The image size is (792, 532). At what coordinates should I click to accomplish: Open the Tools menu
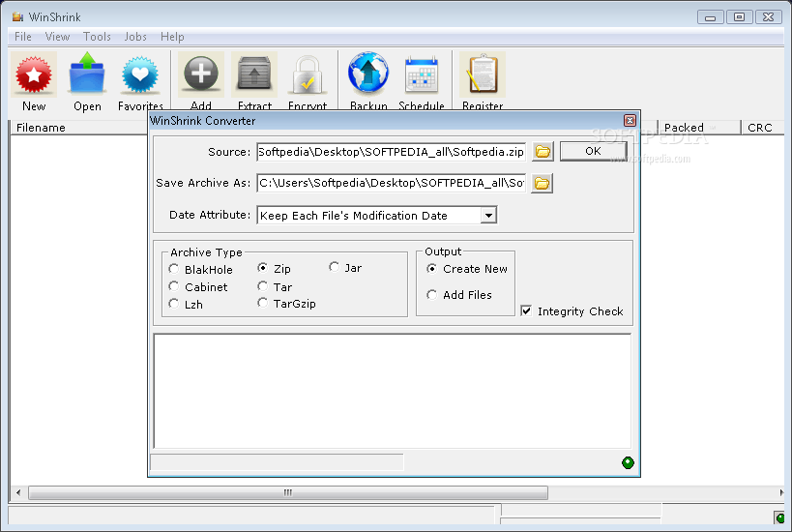(97, 37)
